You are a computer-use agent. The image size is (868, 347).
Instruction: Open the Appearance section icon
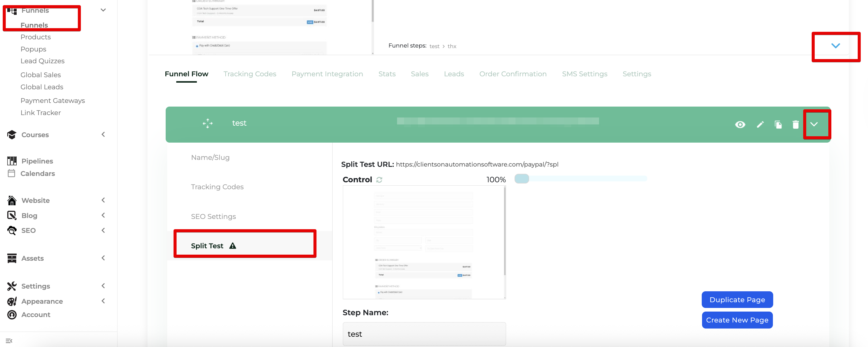pyautogui.click(x=12, y=301)
